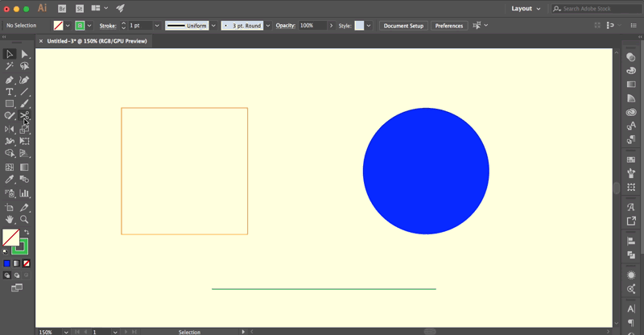Select the Rectangle shape tool
This screenshot has width=644, height=335.
pyautogui.click(x=10, y=104)
